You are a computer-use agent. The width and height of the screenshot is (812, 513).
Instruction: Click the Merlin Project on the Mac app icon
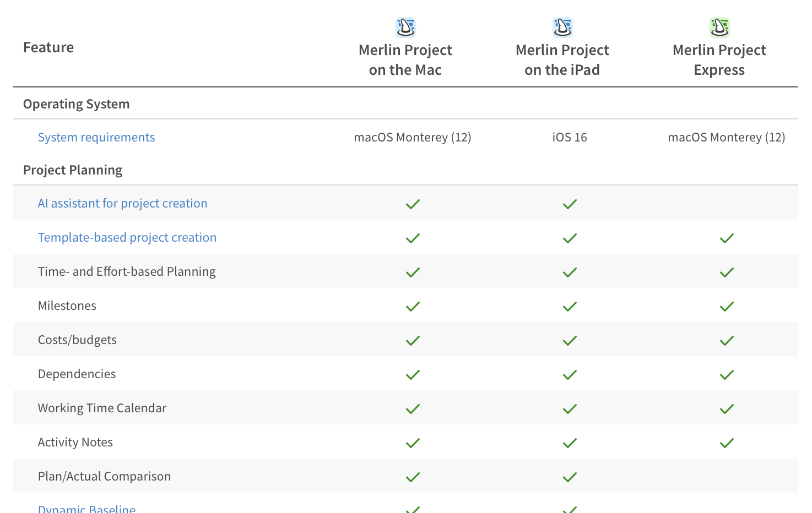405,26
